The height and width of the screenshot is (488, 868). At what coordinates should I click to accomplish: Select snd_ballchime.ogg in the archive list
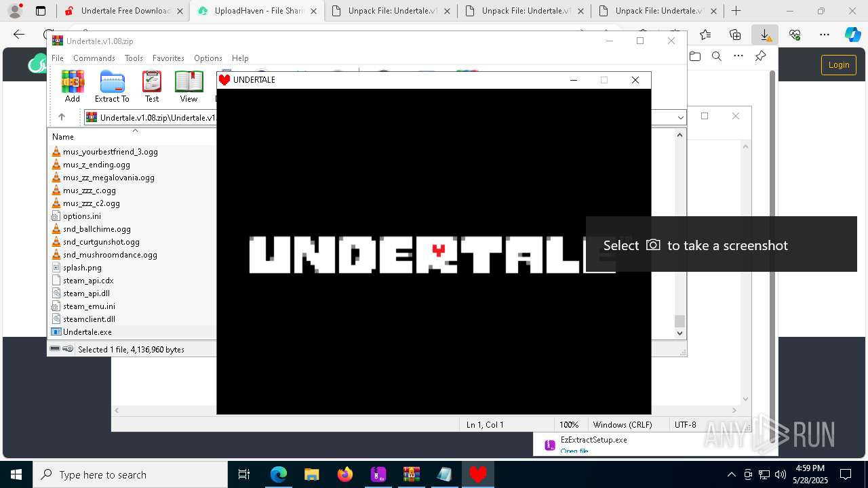tap(97, 229)
